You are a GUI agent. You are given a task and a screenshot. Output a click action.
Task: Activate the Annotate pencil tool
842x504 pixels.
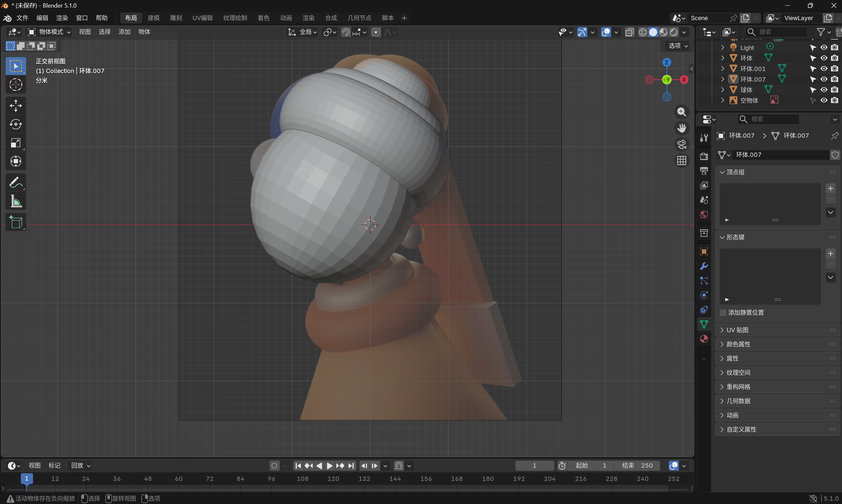tap(16, 183)
